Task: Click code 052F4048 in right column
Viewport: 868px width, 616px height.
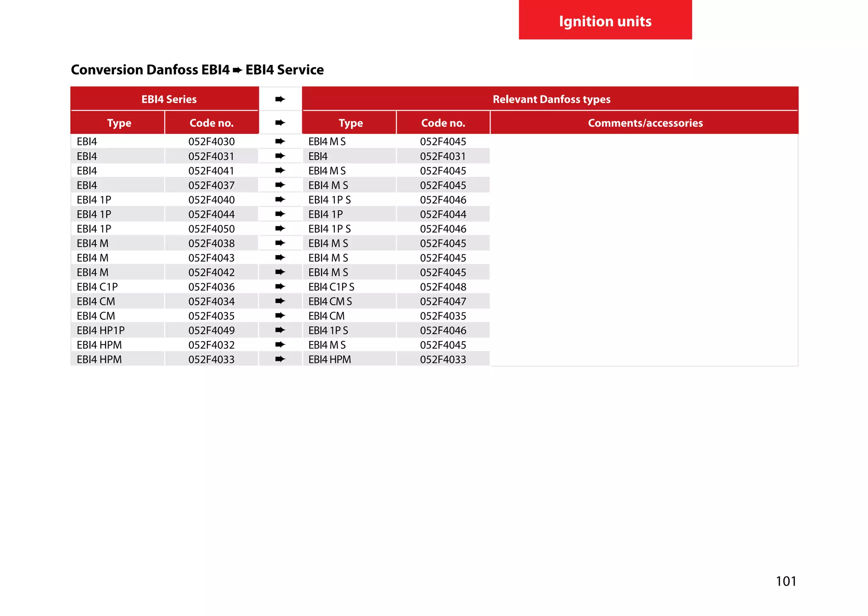Action: [443, 287]
